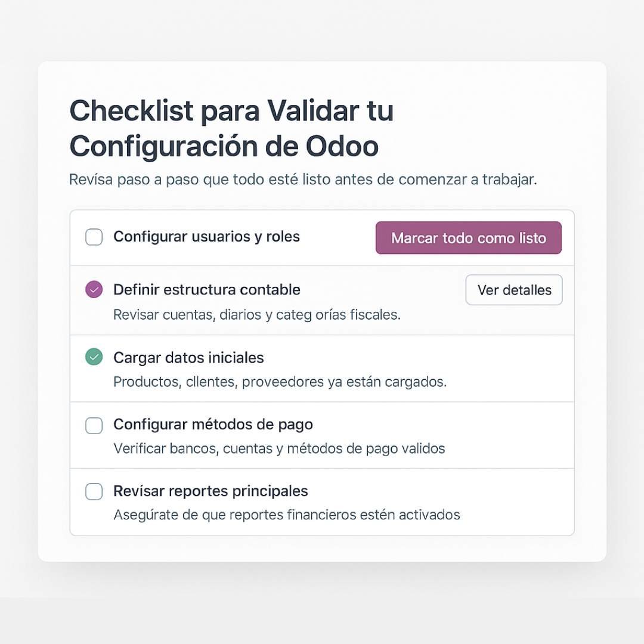Select the 'Definir estructura contable' item title
Screen dimensions: 644x644
(206, 290)
